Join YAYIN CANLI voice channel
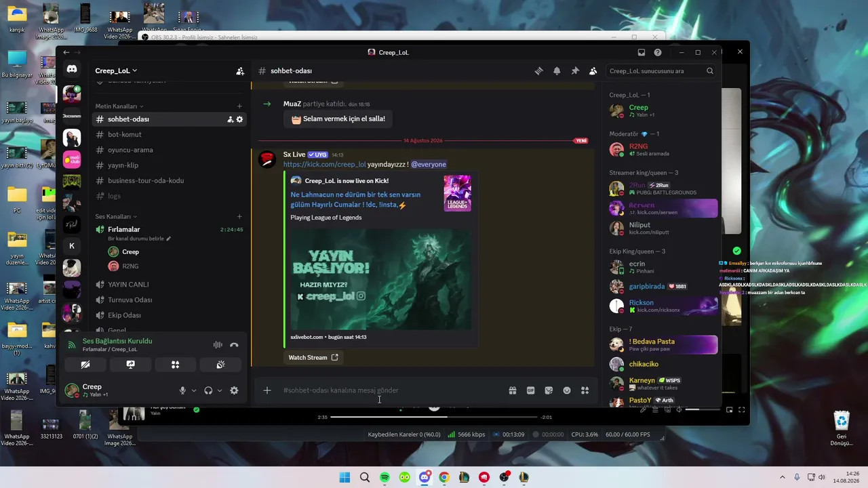The image size is (868, 488). [169, 285]
